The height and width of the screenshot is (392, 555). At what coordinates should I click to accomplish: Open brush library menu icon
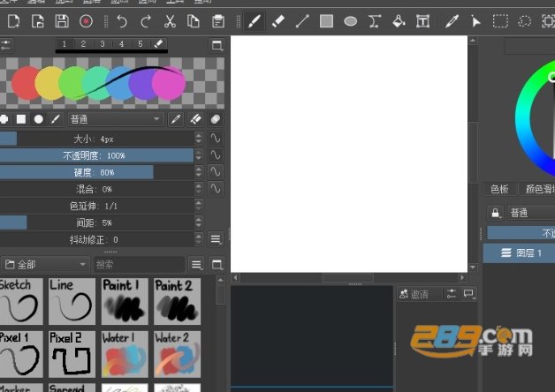[x=196, y=264]
